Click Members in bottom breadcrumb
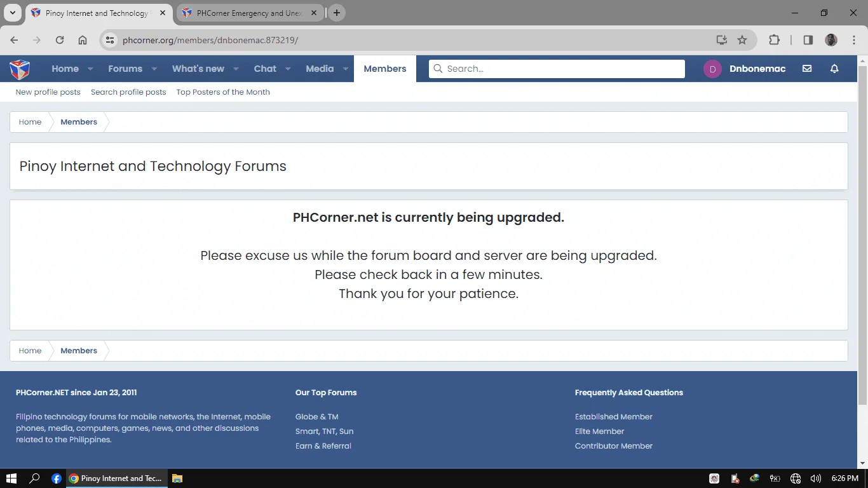 coord(79,351)
